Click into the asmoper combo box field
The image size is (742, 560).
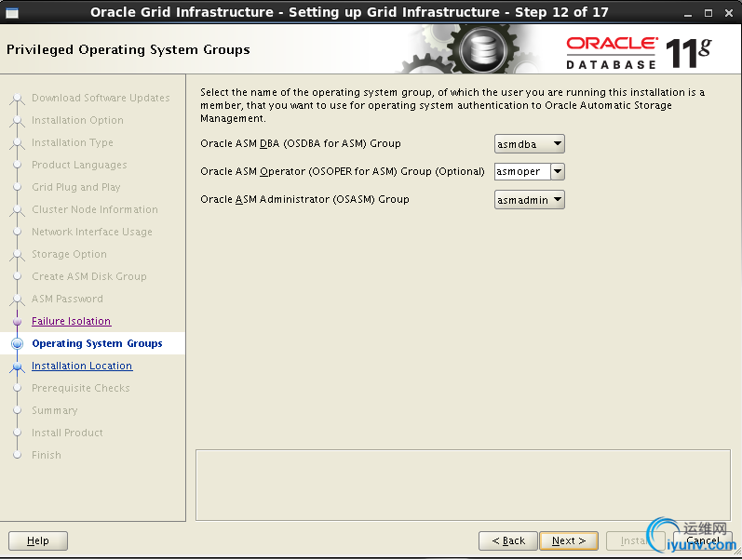pyautogui.click(x=522, y=172)
